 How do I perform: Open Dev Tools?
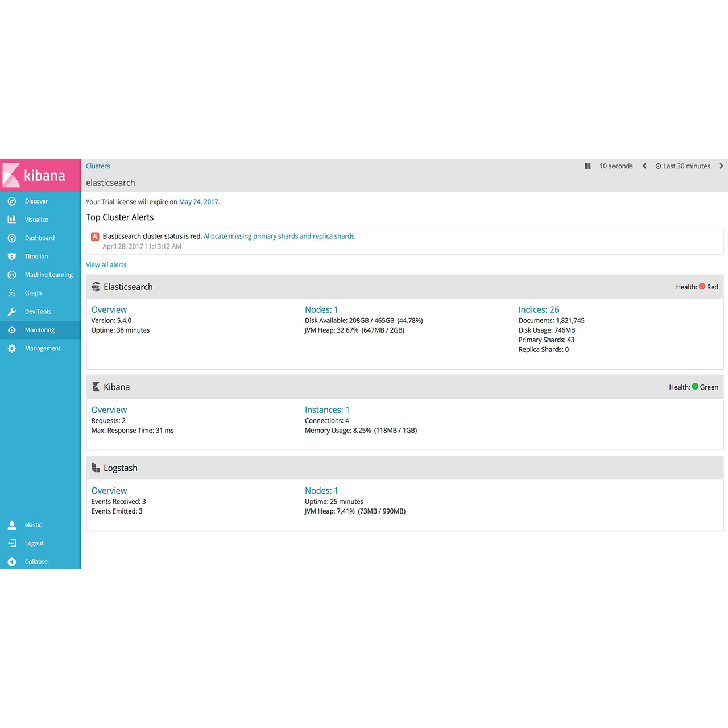pos(38,311)
